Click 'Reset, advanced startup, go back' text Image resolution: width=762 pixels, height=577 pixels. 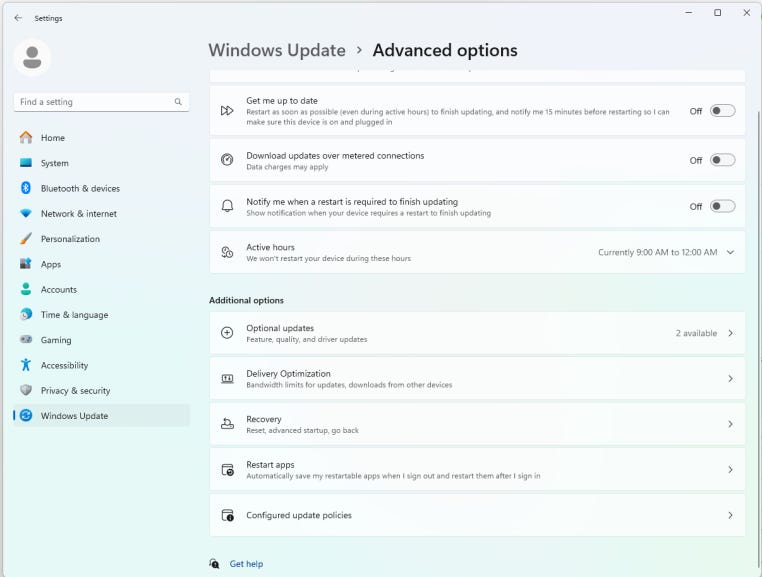click(x=302, y=430)
